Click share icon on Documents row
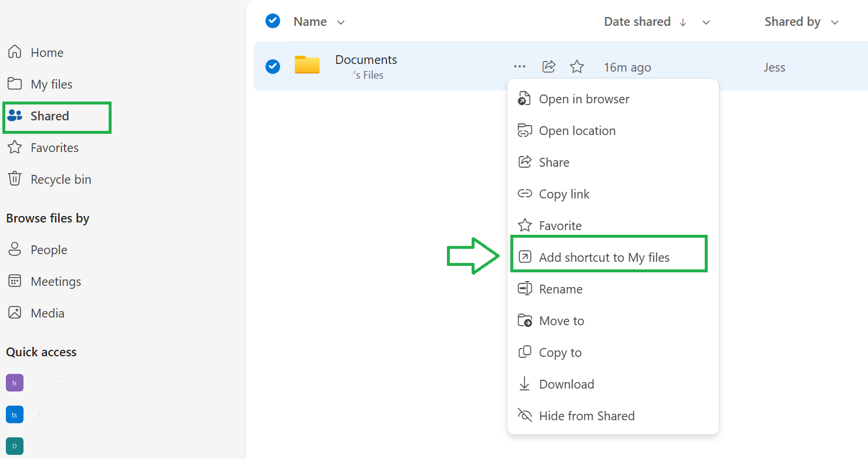 pyautogui.click(x=549, y=66)
